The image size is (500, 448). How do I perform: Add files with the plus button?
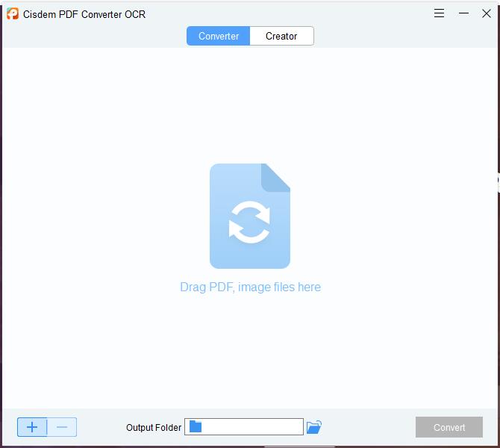pyautogui.click(x=32, y=427)
